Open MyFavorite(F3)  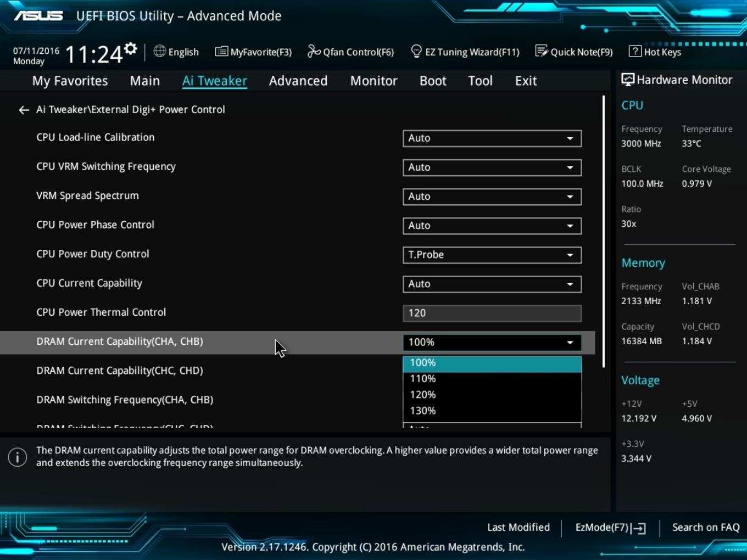253,52
